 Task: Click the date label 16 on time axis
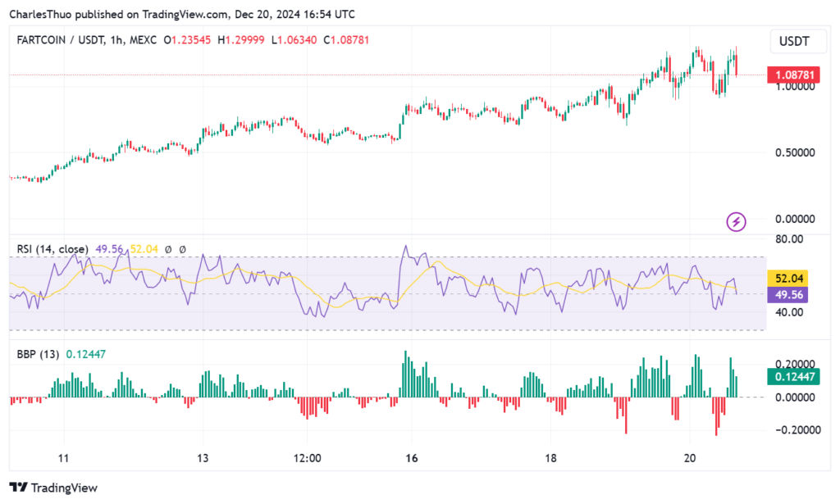(x=412, y=458)
